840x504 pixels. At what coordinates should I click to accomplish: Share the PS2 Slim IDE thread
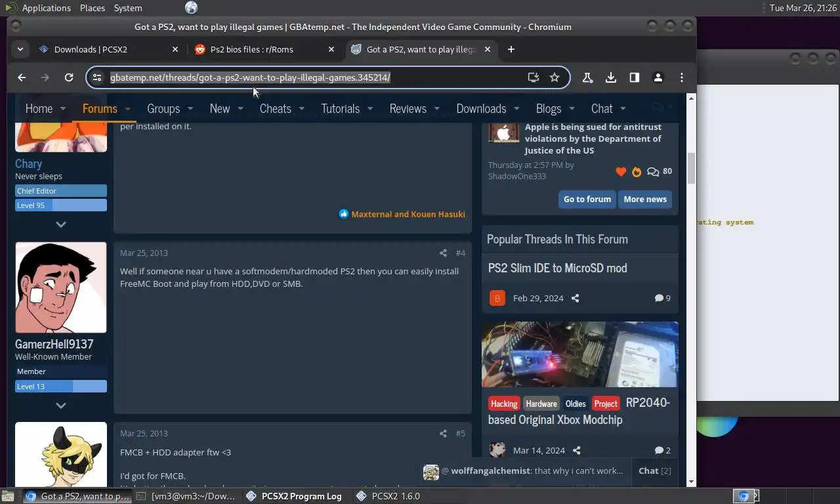coord(575,298)
